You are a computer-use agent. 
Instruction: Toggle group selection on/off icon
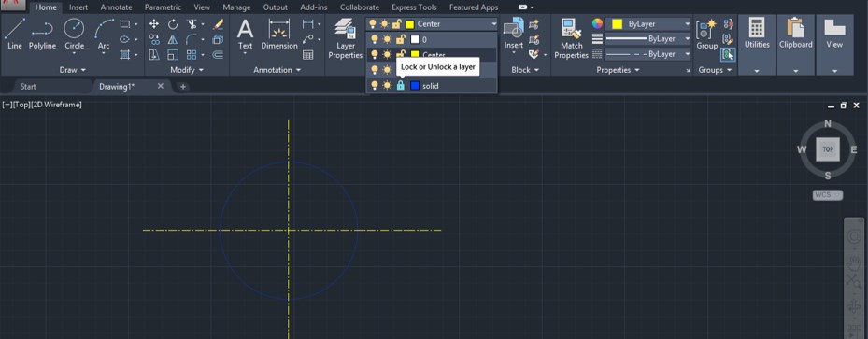[729, 55]
